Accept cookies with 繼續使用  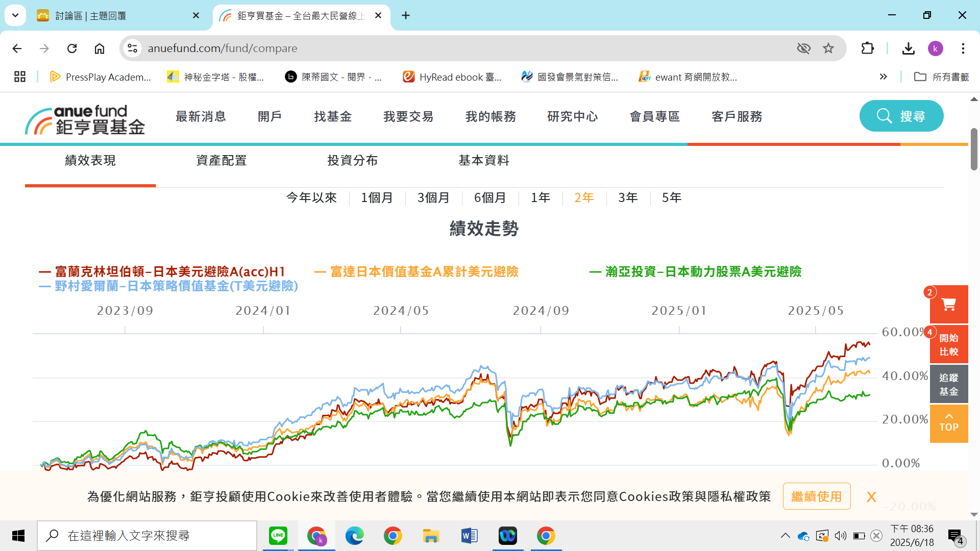coord(817,496)
